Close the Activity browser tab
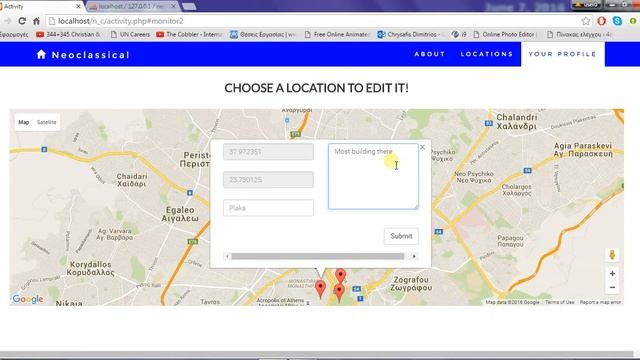The height and width of the screenshot is (360, 640). (78, 7)
